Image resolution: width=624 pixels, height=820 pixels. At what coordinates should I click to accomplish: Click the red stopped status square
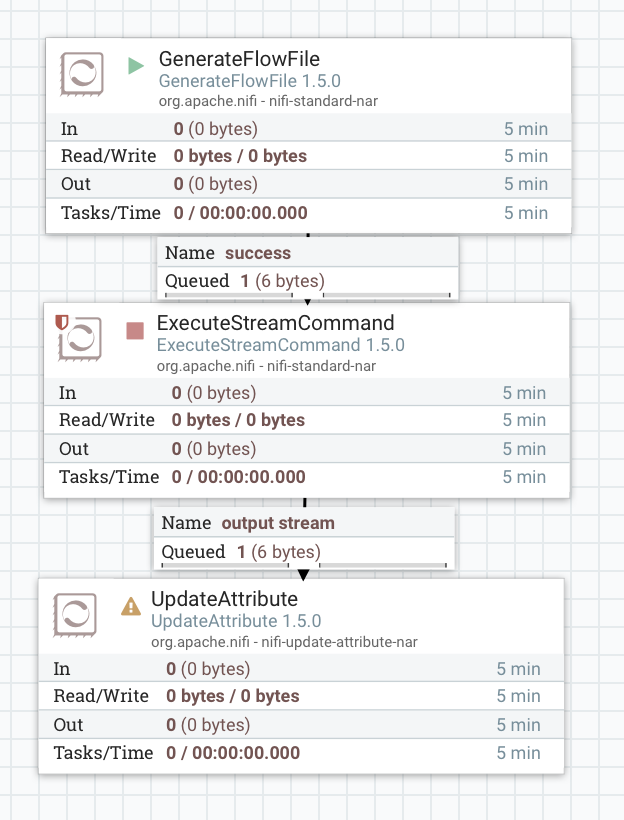[135, 330]
